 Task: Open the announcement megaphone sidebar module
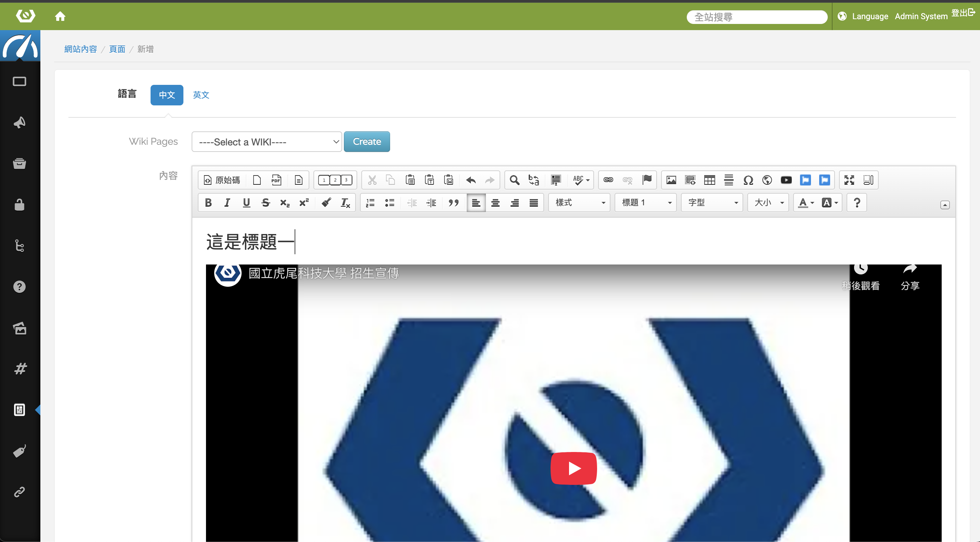20,122
